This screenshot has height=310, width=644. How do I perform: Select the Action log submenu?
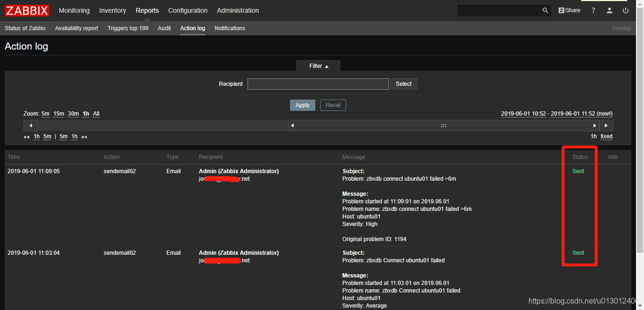192,28
